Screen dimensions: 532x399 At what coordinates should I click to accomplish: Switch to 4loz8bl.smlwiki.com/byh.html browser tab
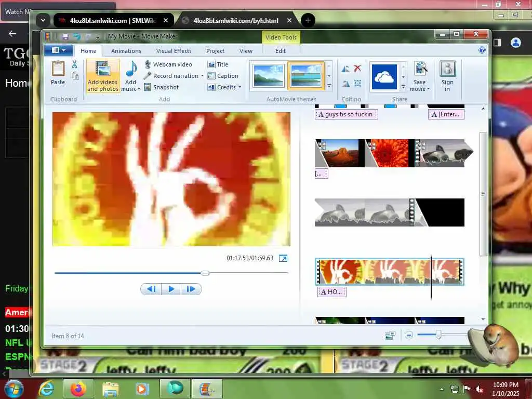[x=236, y=21]
